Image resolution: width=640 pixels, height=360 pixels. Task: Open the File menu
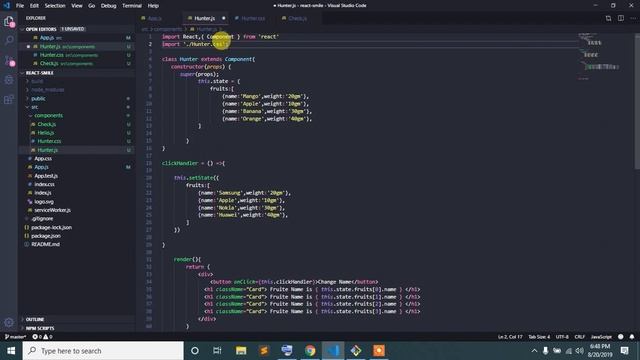20,6
